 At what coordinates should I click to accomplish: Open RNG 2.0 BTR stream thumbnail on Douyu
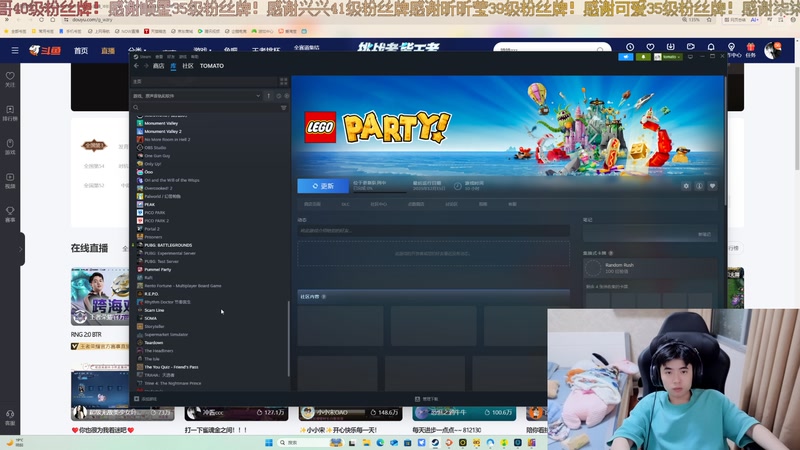(99, 296)
